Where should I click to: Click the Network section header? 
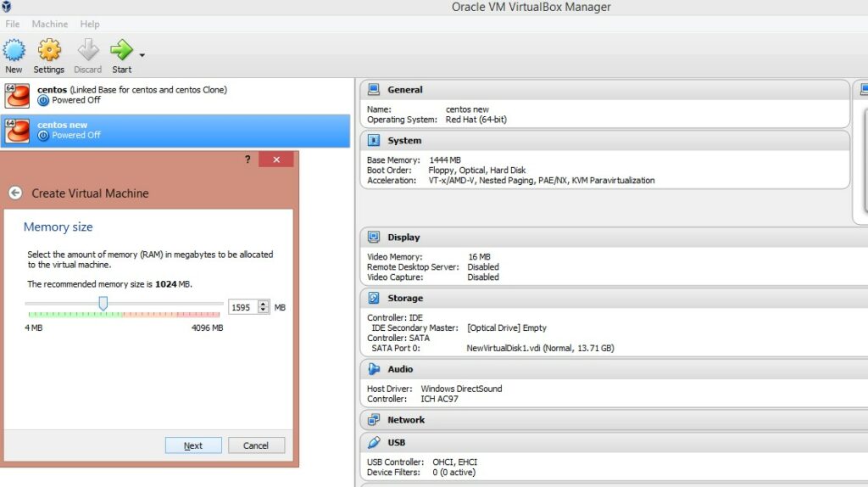click(x=614, y=420)
